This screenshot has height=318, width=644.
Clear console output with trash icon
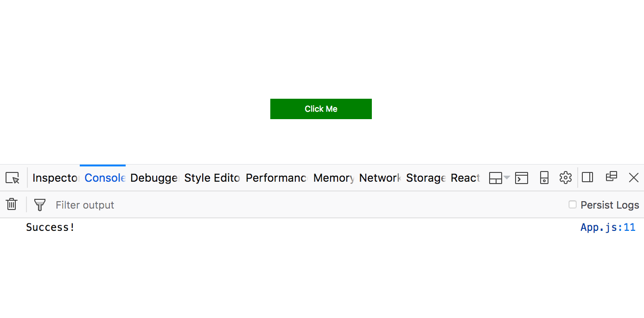[12, 204]
